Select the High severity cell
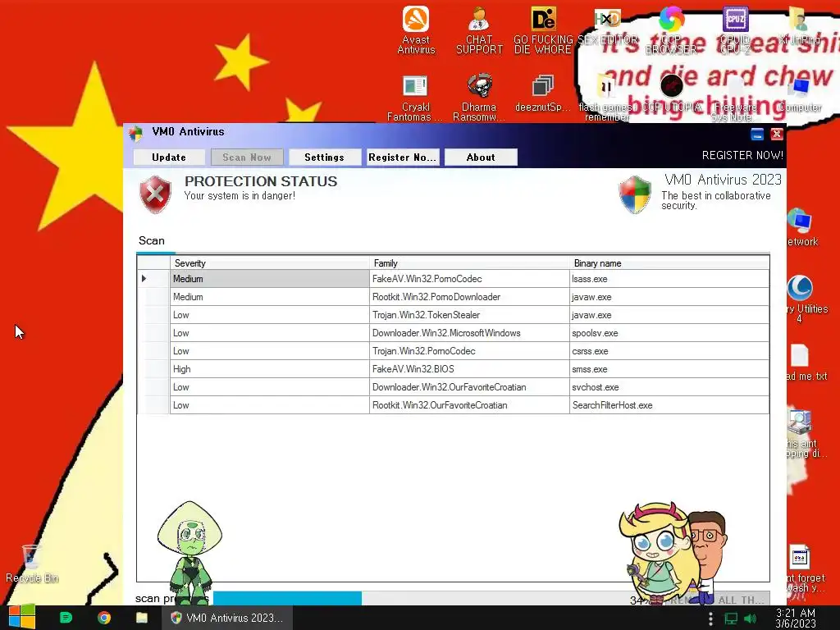 tap(269, 369)
